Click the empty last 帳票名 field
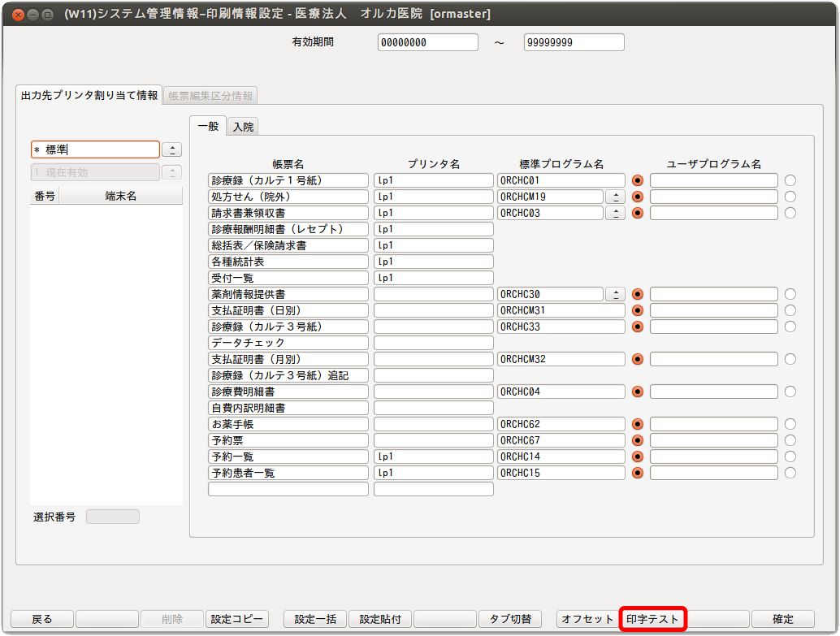Image resolution: width=840 pixels, height=636 pixels. coord(288,489)
